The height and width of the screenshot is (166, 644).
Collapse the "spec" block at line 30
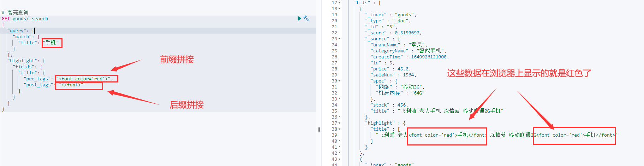click(340, 81)
